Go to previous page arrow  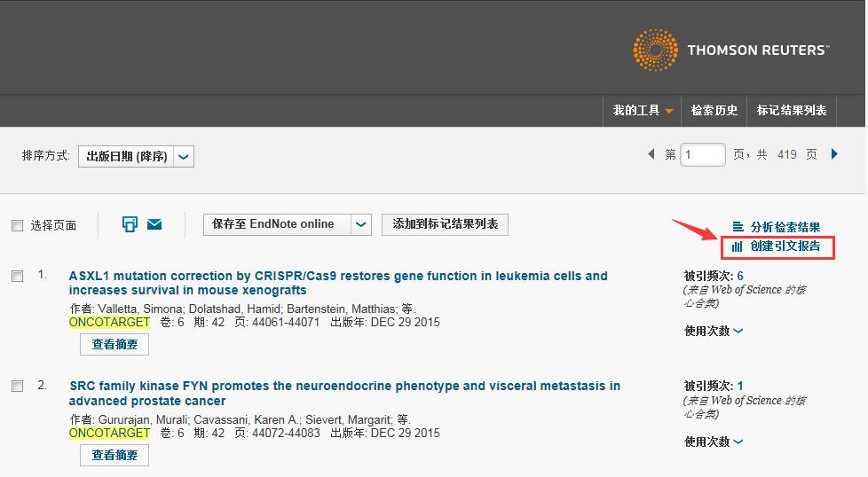tap(651, 154)
